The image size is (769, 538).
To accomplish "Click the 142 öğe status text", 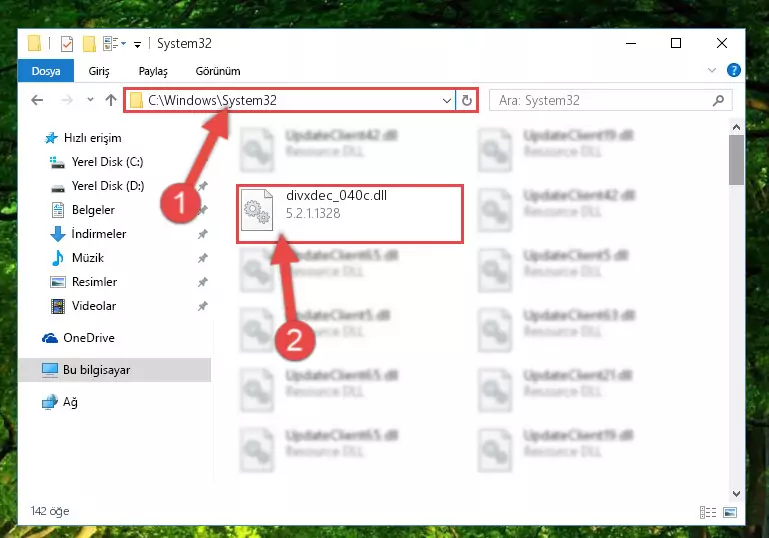I will click(x=50, y=511).
